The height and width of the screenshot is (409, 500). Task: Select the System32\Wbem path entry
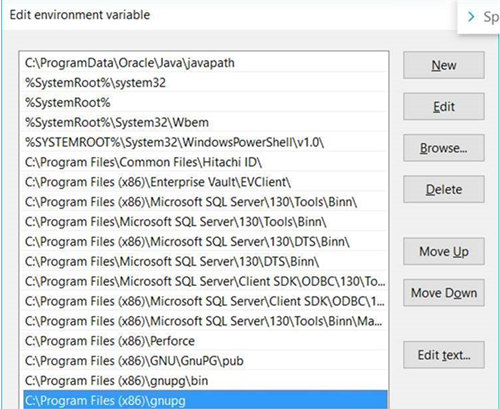(205, 122)
